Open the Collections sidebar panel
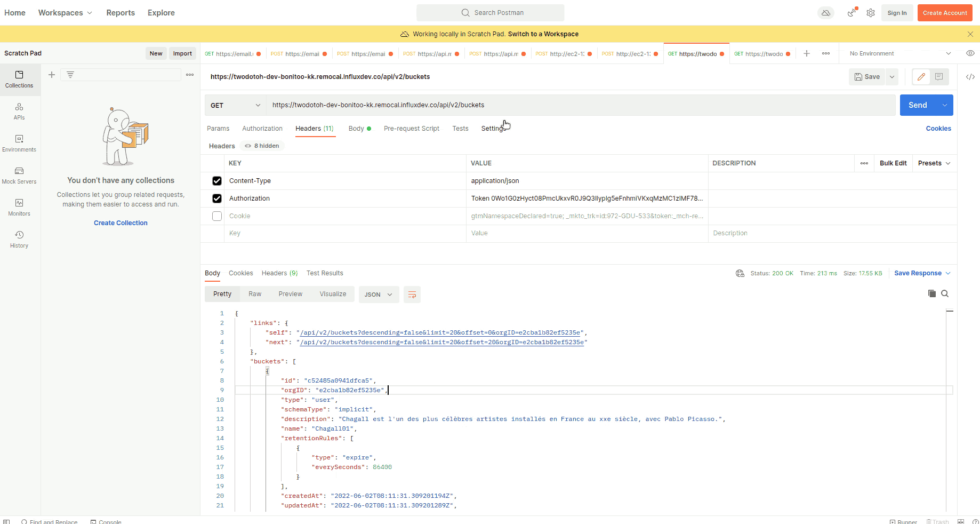Screen dimensions: 980x524 (19, 80)
